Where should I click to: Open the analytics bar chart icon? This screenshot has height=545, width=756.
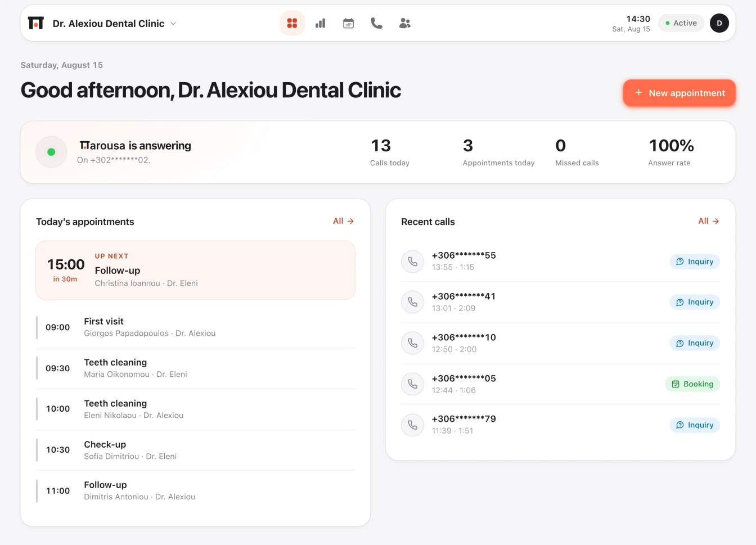click(320, 23)
